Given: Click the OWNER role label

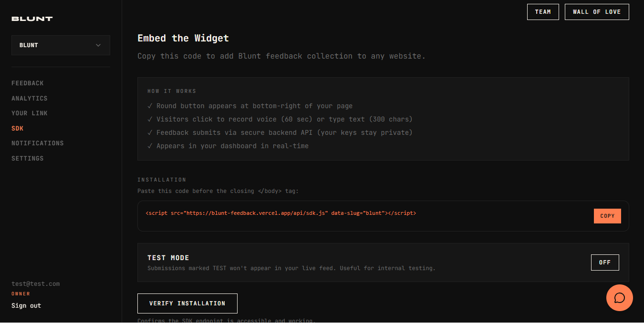Looking at the screenshot, I should click(21, 294).
